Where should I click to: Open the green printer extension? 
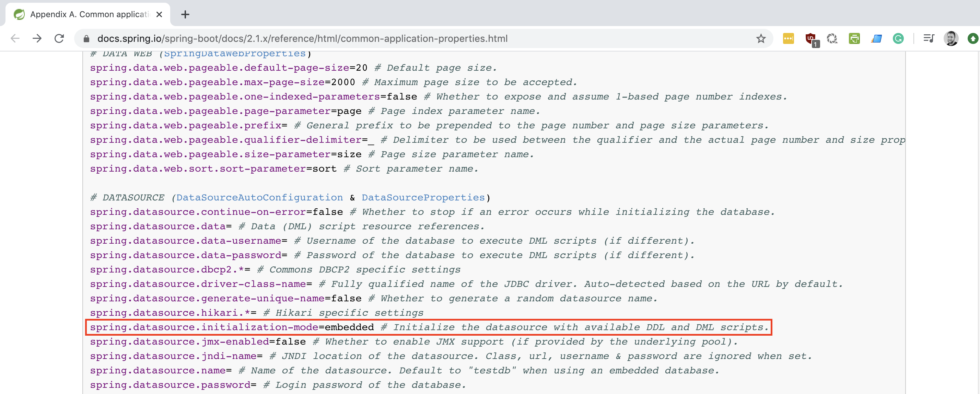[x=854, y=38]
